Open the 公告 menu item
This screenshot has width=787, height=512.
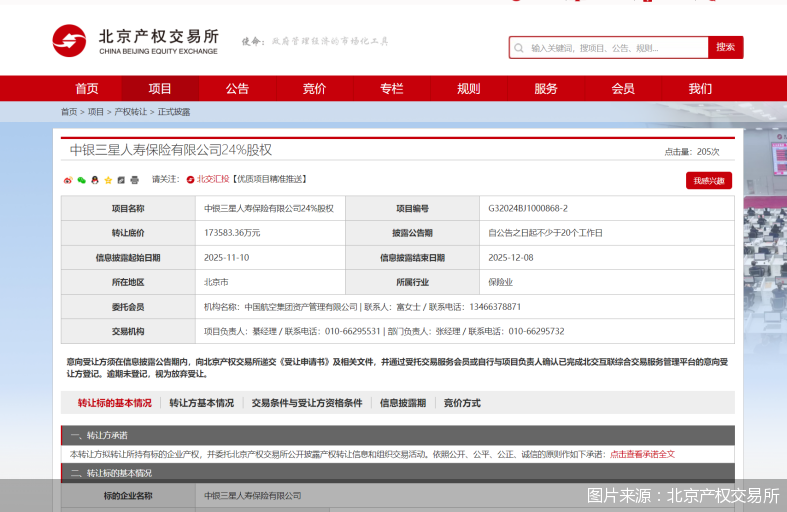tap(237, 88)
